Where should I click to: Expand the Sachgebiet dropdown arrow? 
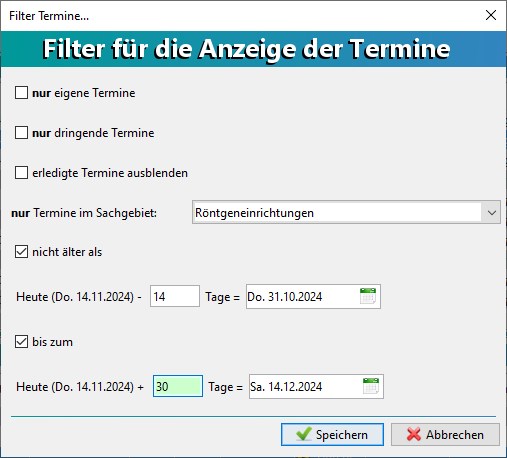[x=491, y=212]
